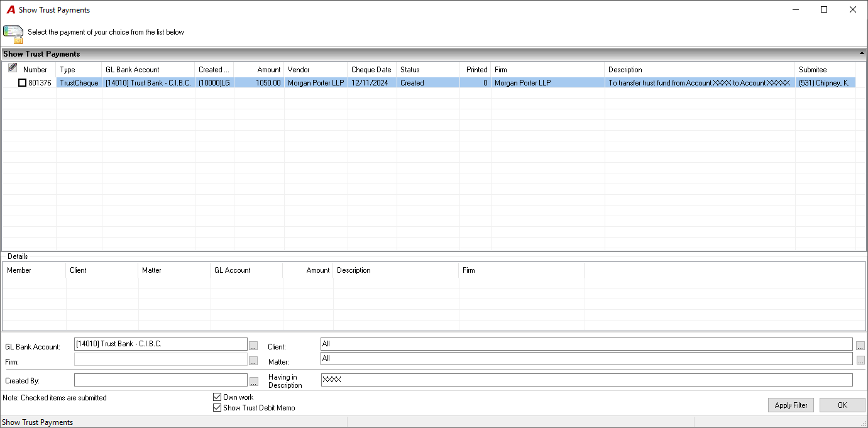This screenshot has height=428, width=868.
Task: Click the Matter filter field showing All
Action: (x=587, y=358)
